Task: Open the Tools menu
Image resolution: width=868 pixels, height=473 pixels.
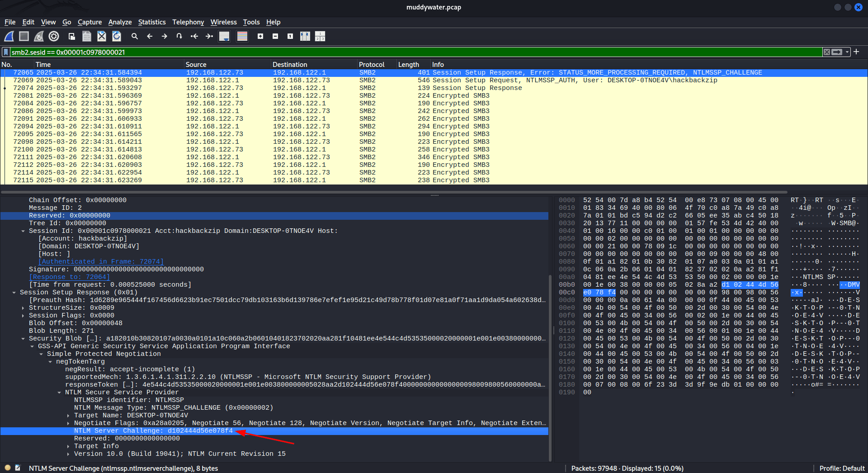Action: [251, 22]
